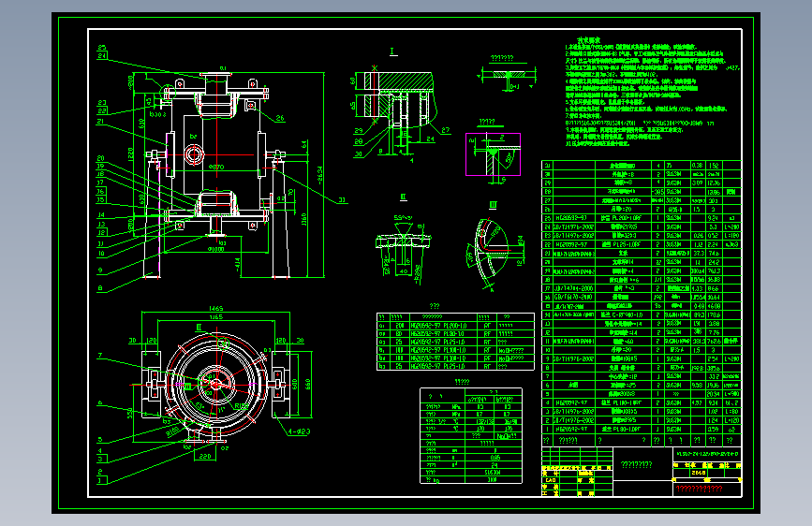The width and height of the screenshot is (812, 526).
Task: Select the 0.85 value in design data table
Action: pyautogui.click(x=495, y=458)
